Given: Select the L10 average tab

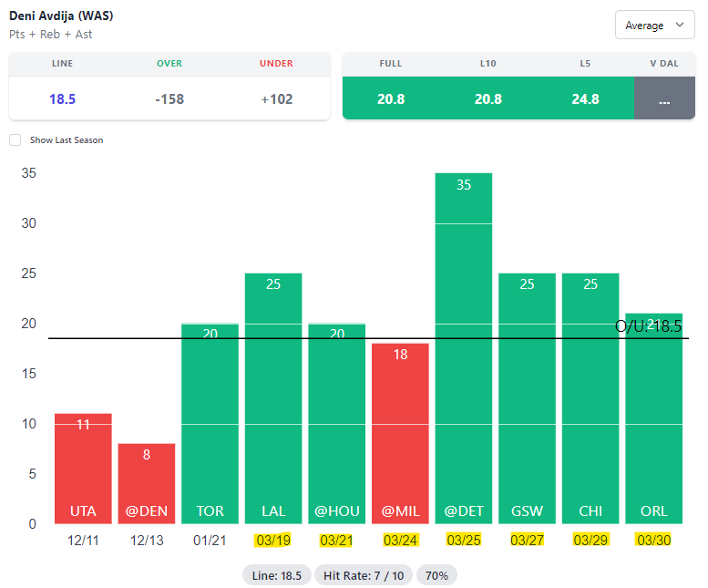Looking at the screenshot, I should click(x=487, y=98).
